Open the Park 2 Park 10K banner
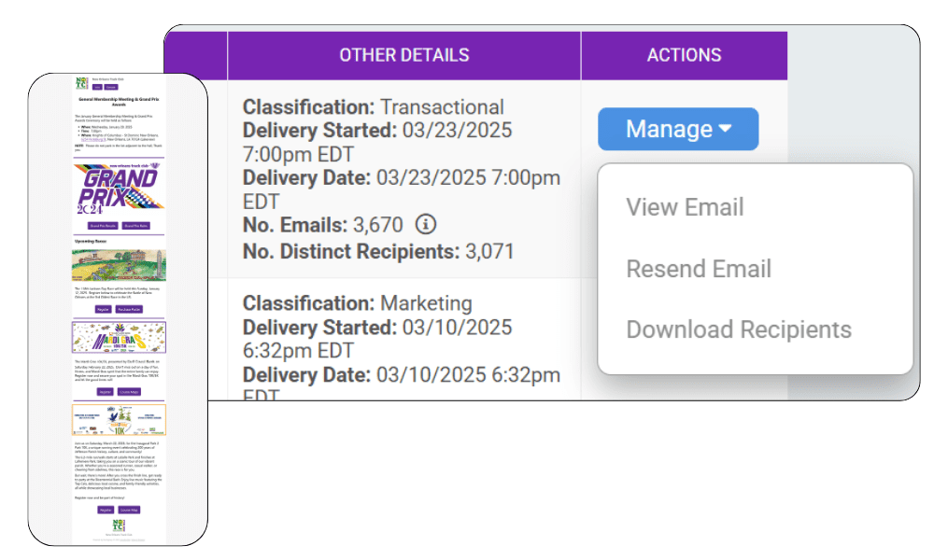This screenshot has width=934, height=560. pyautogui.click(x=119, y=420)
